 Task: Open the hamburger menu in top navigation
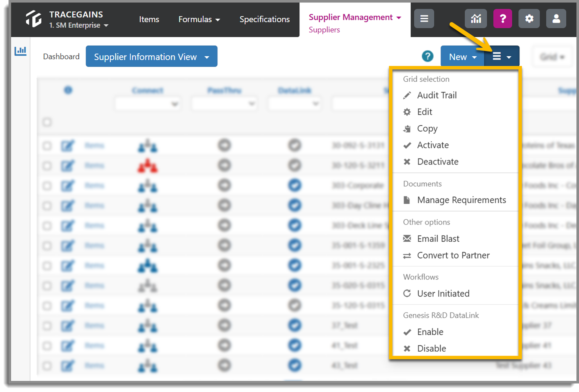click(424, 19)
